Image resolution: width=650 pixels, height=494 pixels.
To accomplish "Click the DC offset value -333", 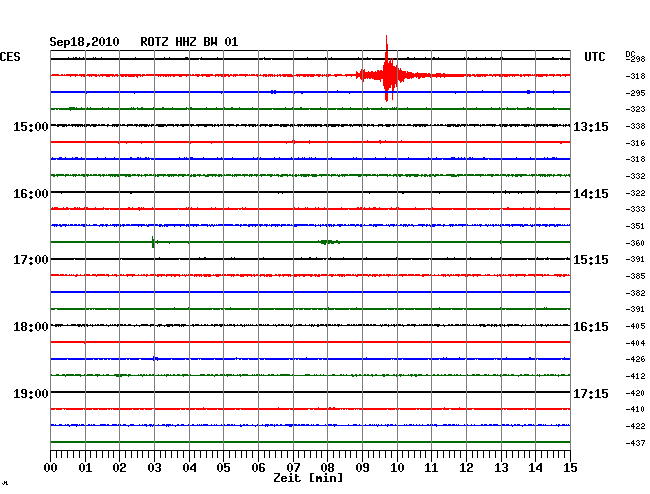I will click(635, 209).
